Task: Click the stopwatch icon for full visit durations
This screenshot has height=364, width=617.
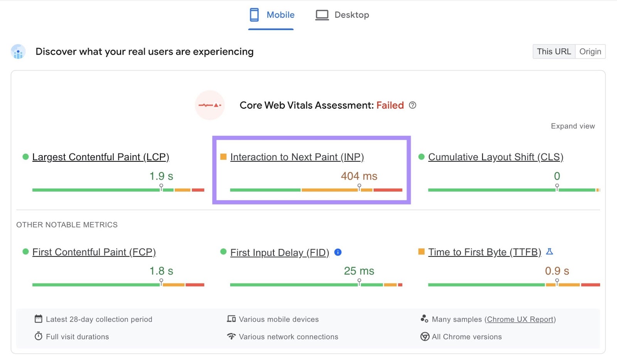Action: tap(39, 336)
